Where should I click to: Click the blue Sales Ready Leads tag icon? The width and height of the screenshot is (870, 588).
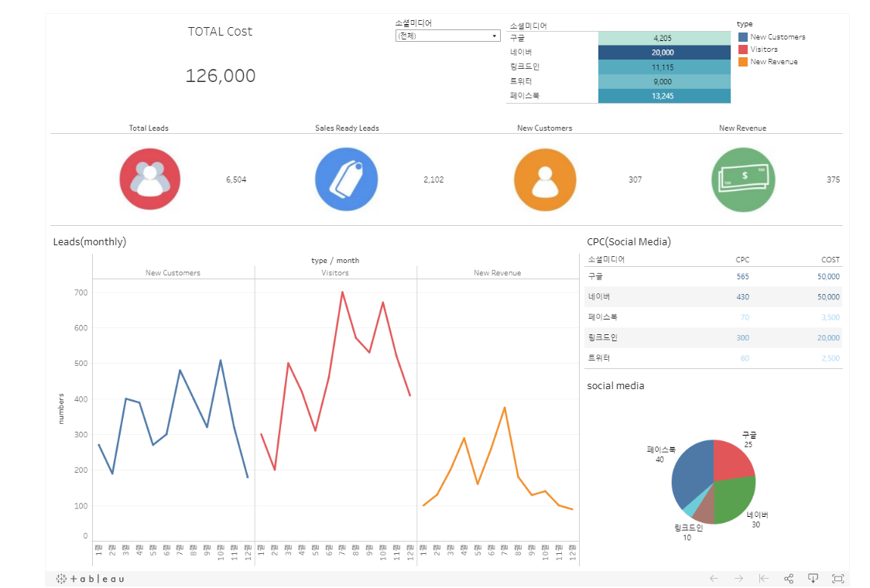(x=346, y=179)
